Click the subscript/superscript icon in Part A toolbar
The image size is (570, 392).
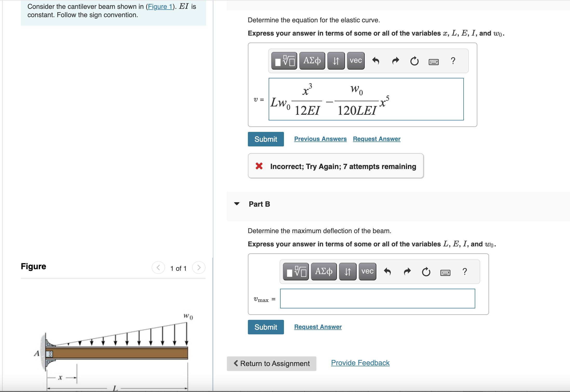click(x=336, y=60)
